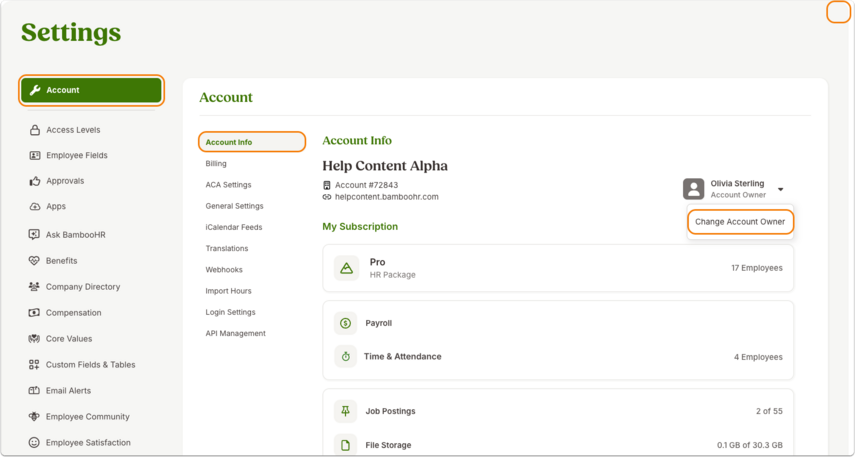Screen dimensions: 855x457
Task: Open the Billing subsection
Action: click(216, 164)
